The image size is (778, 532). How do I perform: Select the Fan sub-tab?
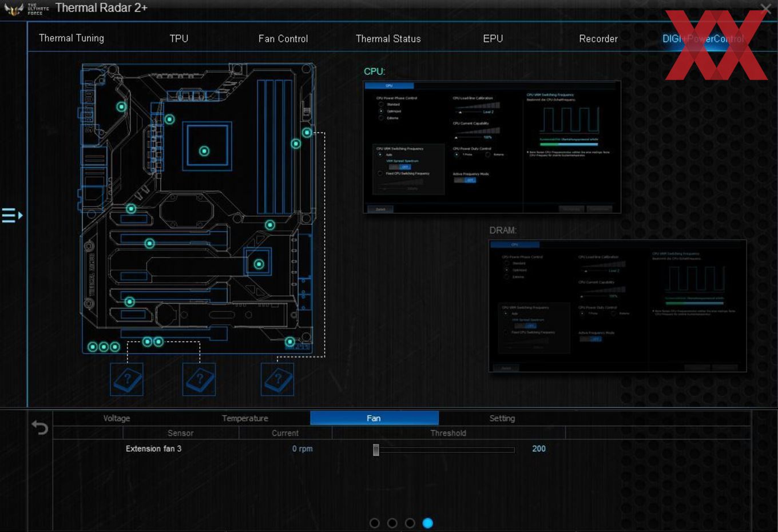[374, 418]
